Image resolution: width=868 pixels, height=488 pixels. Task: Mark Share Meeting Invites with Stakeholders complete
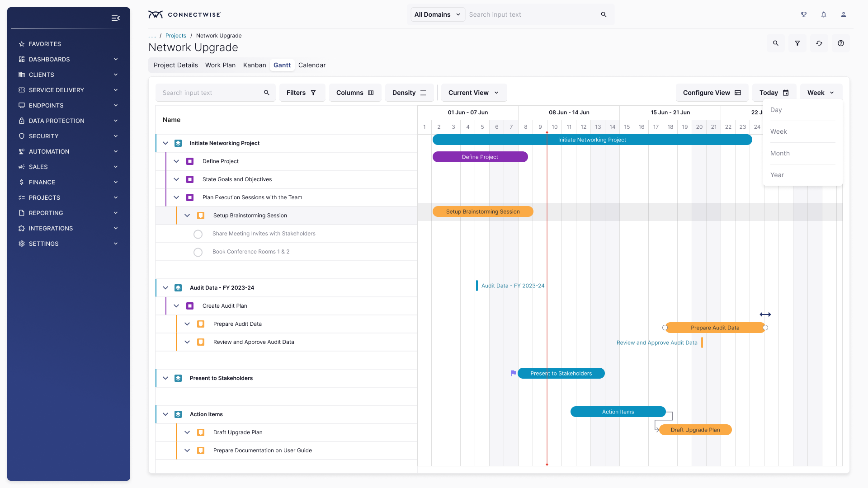click(x=198, y=234)
